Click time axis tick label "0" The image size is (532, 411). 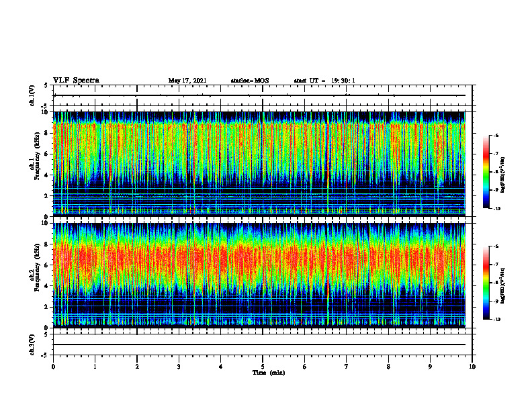tap(53, 367)
